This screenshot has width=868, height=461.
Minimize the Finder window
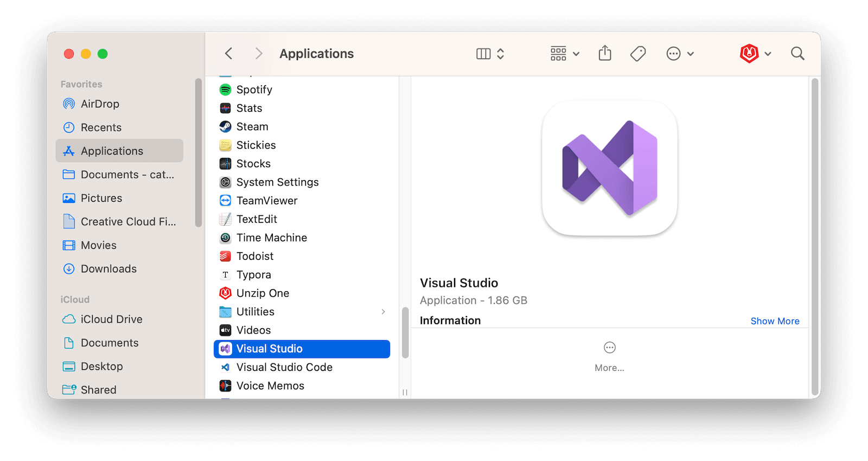(86, 54)
